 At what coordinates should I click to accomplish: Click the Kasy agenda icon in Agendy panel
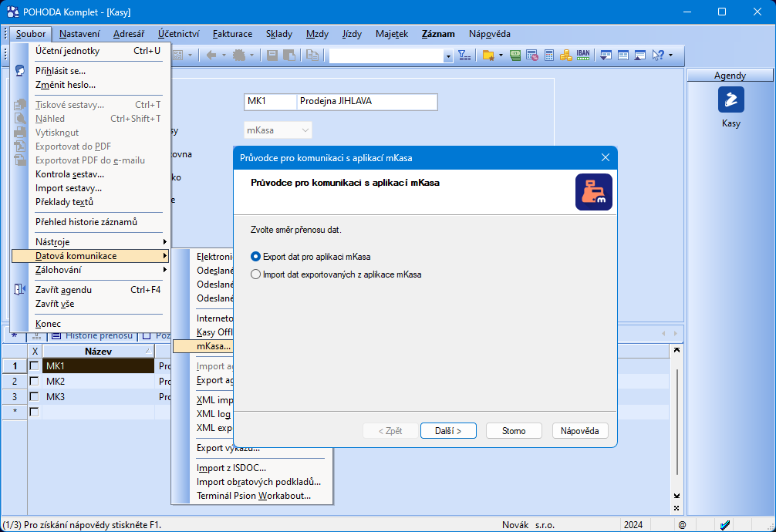tap(731, 99)
